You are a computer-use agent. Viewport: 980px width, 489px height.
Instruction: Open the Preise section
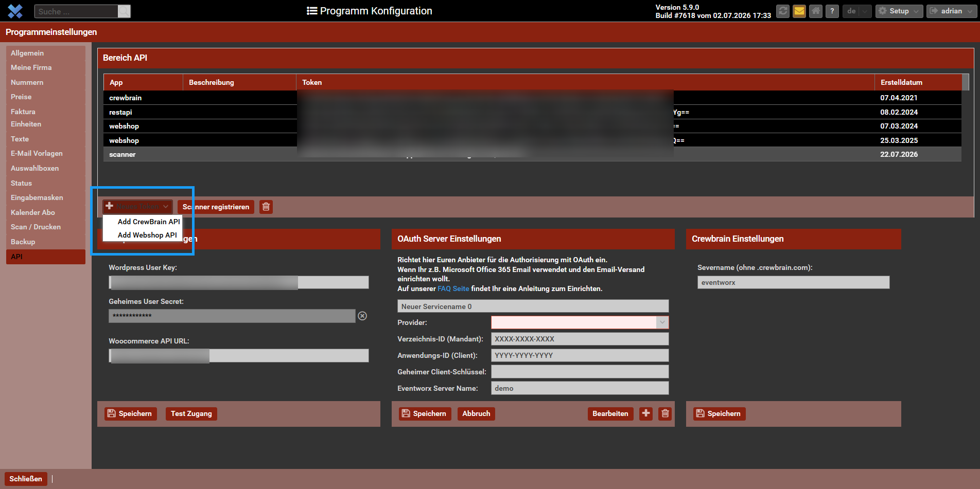coord(46,97)
